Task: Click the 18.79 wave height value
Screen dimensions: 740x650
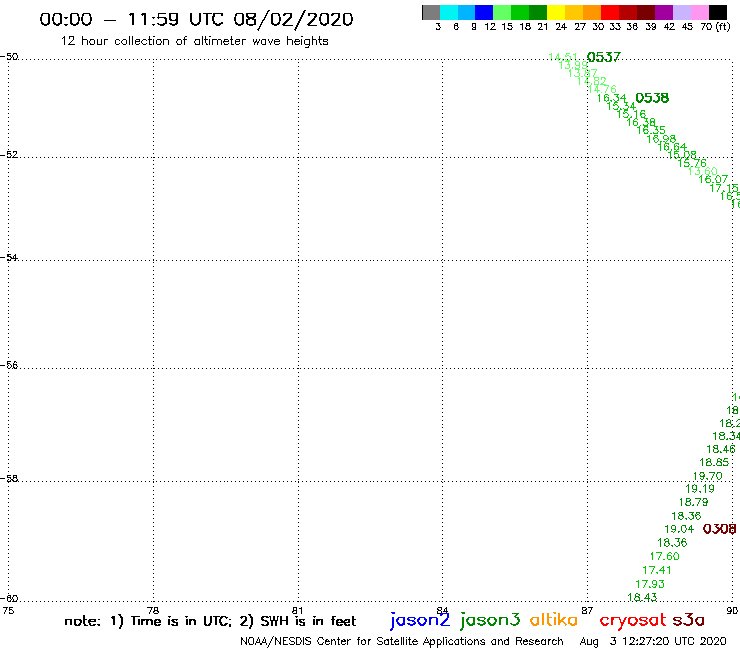Action: coord(693,502)
